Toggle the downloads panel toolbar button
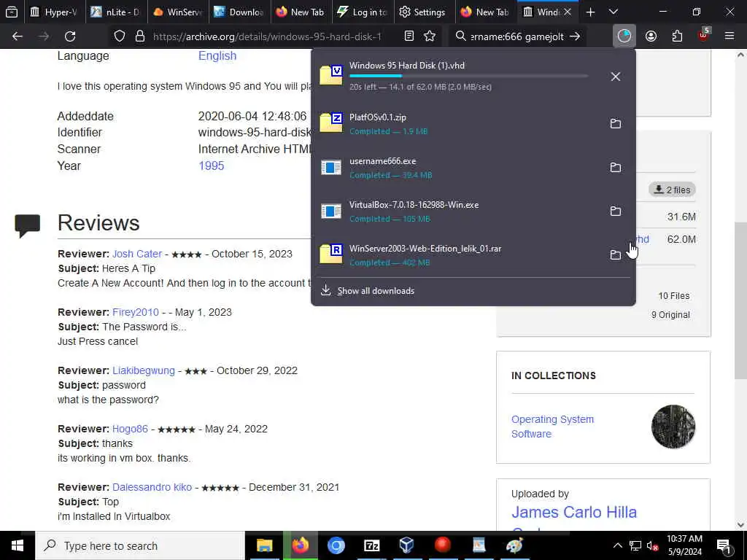Viewport: 747px width, 560px height. [x=624, y=36]
